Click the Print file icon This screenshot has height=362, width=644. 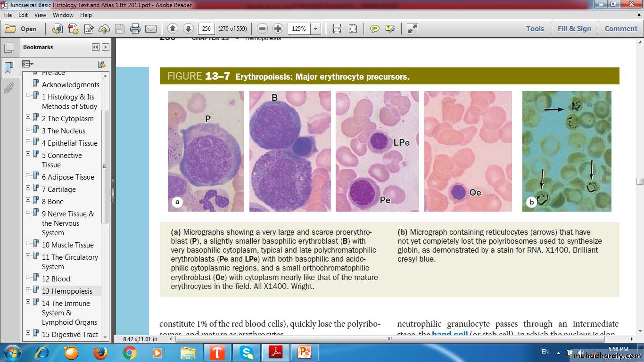[135, 29]
